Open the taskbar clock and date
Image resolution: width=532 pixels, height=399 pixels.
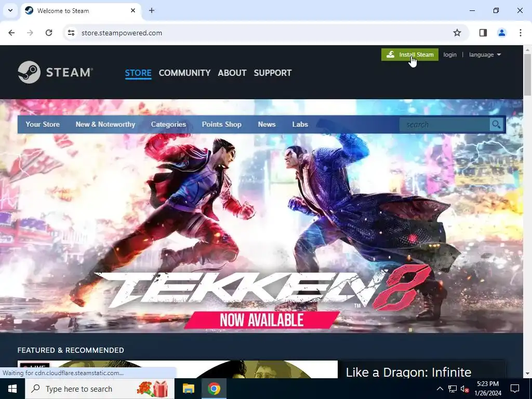488,389
